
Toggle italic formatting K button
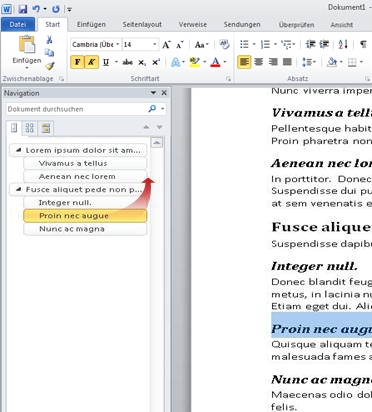pos(91,62)
